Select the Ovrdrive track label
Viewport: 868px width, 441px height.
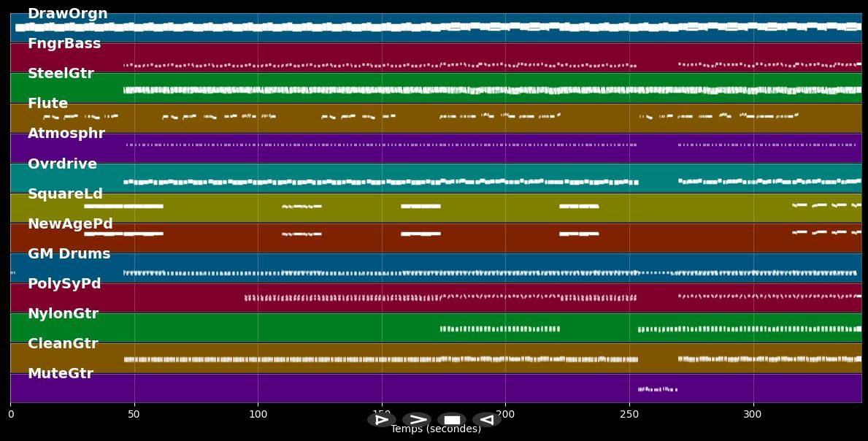[x=62, y=164]
